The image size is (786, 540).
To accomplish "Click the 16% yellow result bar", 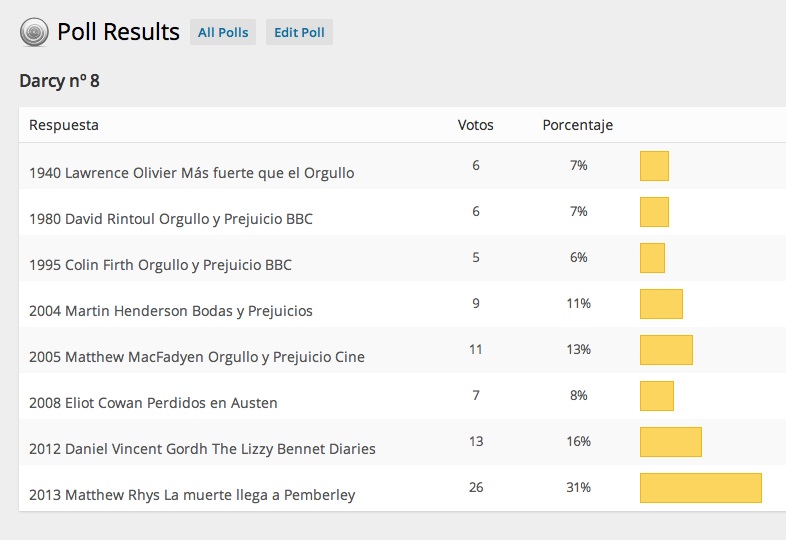I will [x=670, y=442].
